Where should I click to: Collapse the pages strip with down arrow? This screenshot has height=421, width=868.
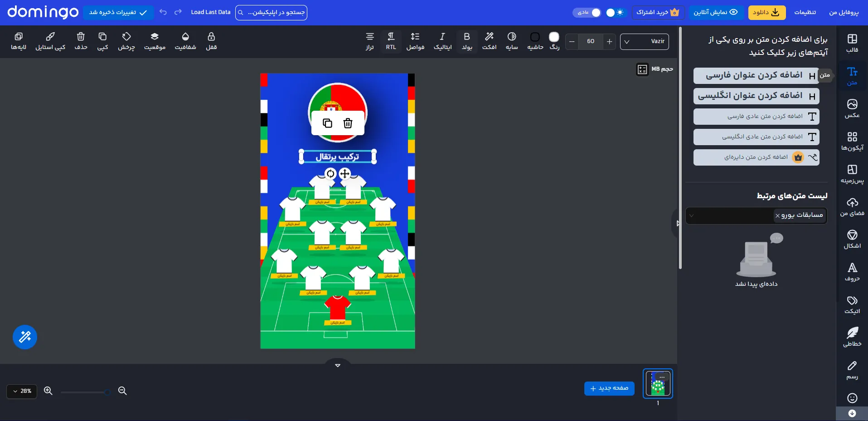(338, 365)
